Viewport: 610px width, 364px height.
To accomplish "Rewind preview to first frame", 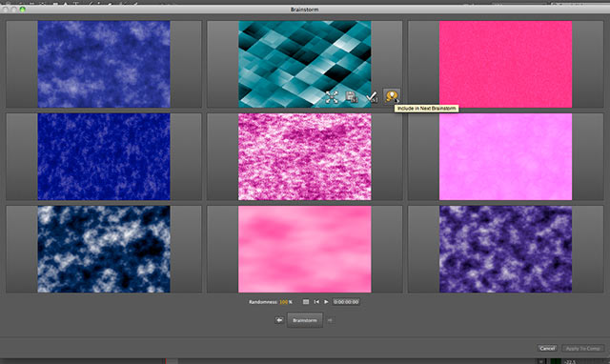I will 316,302.
